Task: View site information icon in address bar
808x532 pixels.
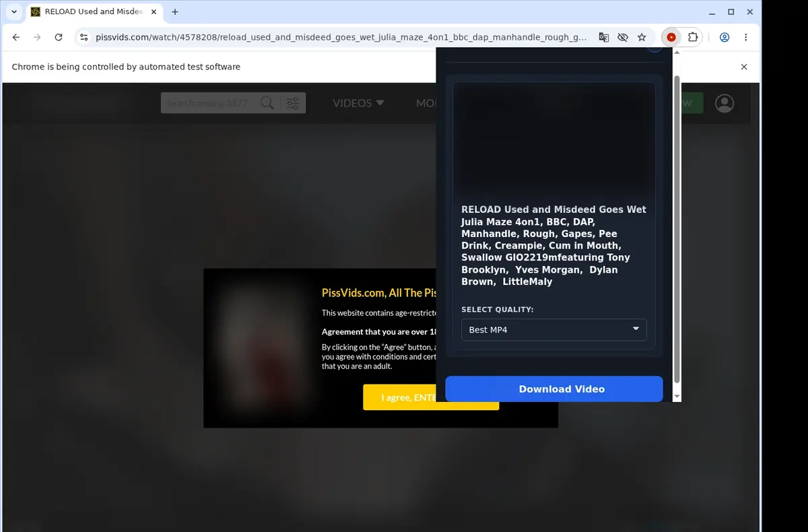Action: [83, 38]
